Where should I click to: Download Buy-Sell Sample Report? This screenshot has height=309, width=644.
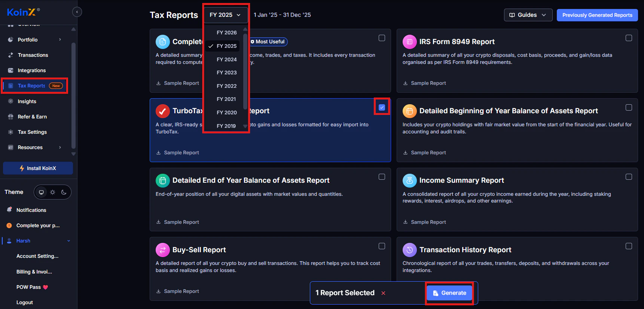(177, 291)
